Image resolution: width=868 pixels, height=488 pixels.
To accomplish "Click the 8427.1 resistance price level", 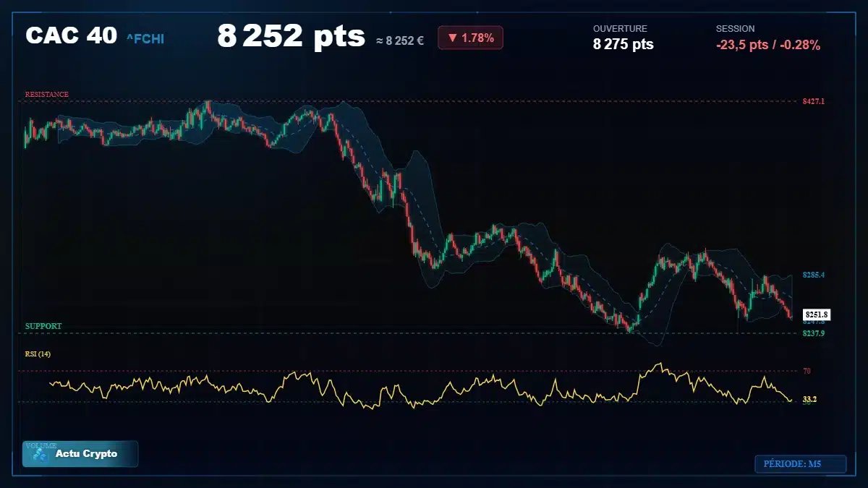I will (814, 101).
